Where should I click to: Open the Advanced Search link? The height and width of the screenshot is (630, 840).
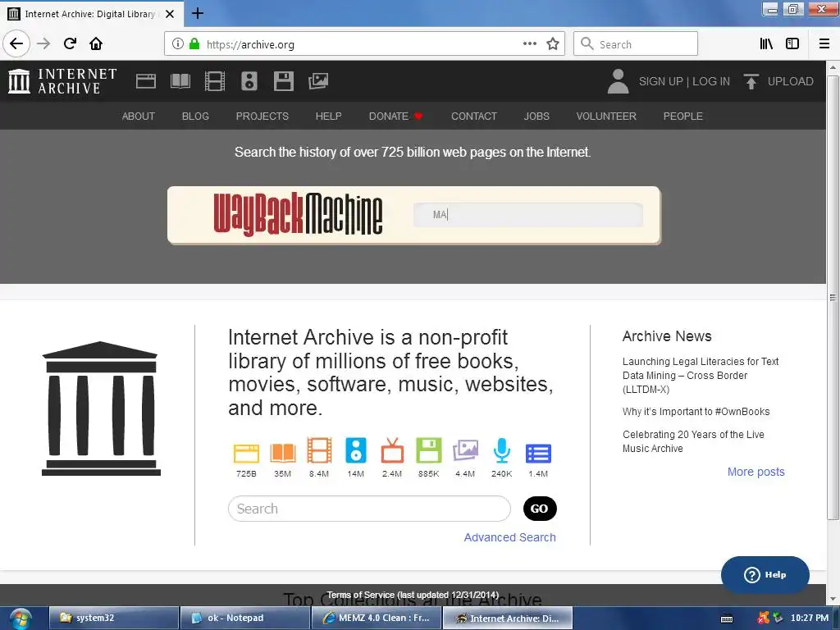(510, 537)
